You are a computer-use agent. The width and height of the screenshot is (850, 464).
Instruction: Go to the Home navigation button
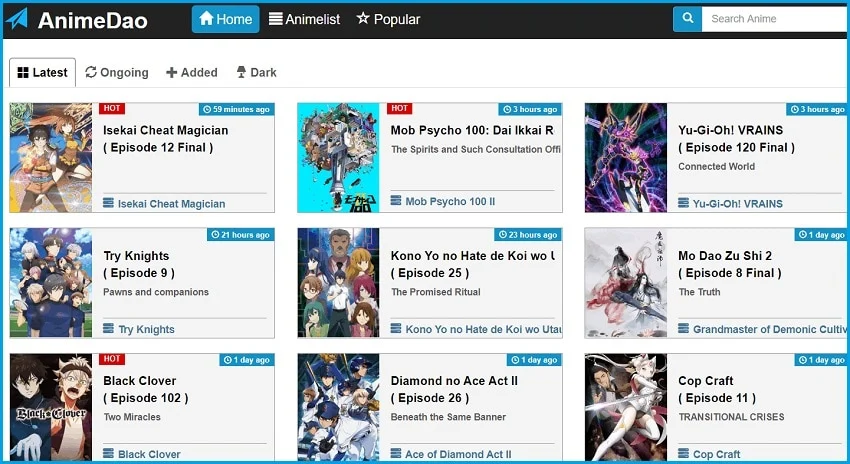pos(226,19)
